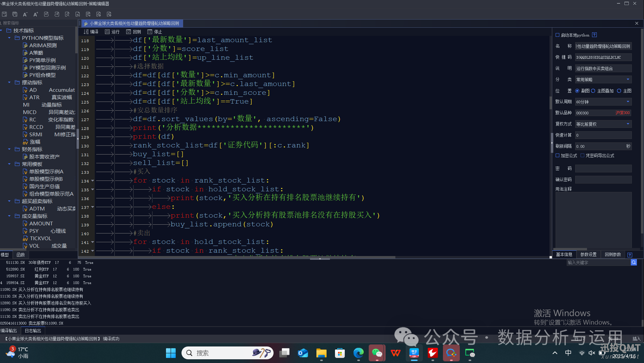Click the replace document icon in the toolbar
Image resolution: width=644 pixels, height=363 pixels.
click(78, 14)
